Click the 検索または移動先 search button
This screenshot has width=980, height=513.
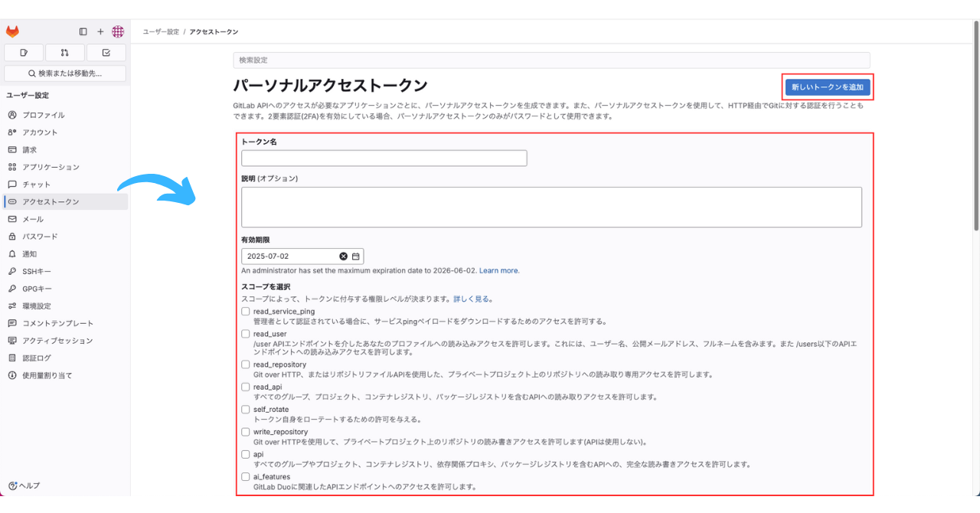65,74
